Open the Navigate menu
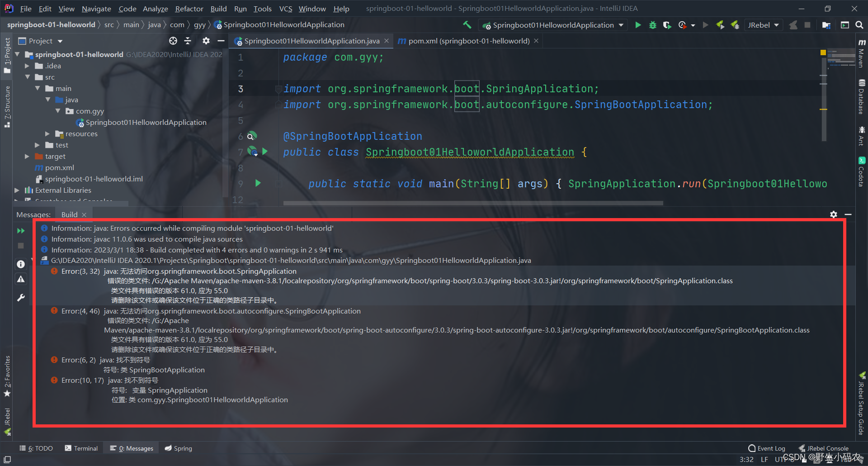Image resolution: width=868 pixels, height=466 pixels. [x=96, y=9]
